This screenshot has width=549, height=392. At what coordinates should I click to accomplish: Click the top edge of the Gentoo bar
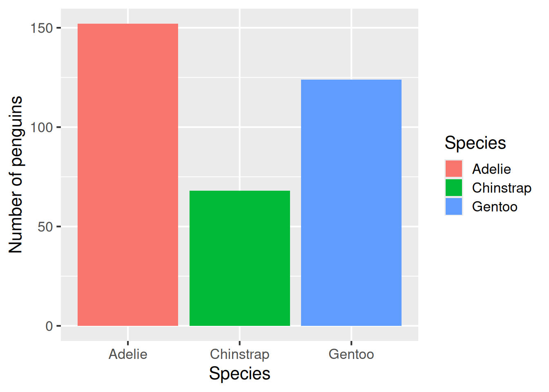(x=351, y=80)
